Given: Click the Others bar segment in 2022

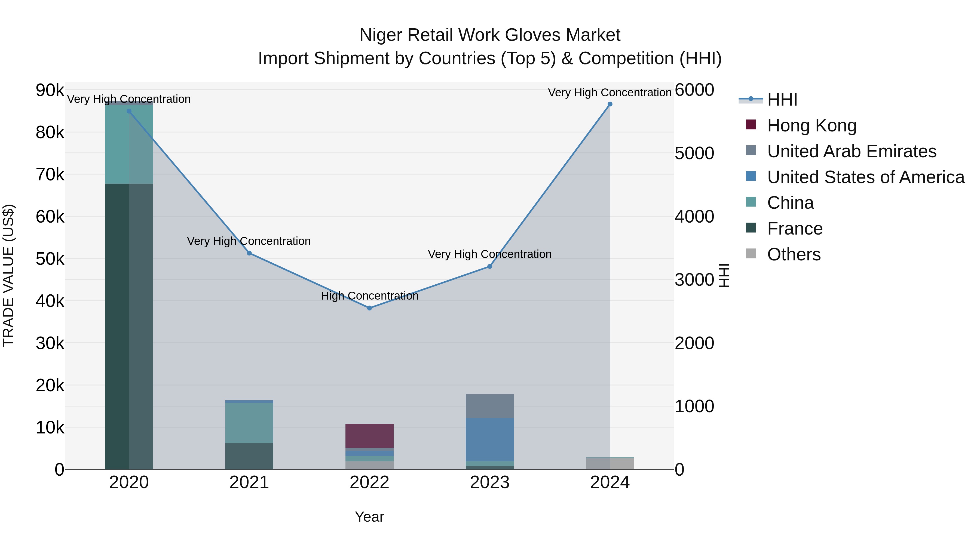Looking at the screenshot, I should click(x=369, y=465).
